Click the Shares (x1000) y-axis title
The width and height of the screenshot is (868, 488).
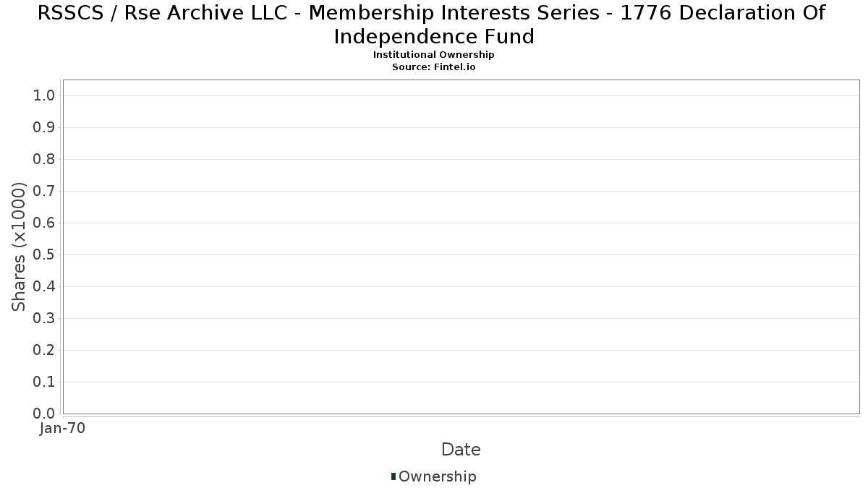coord(19,247)
